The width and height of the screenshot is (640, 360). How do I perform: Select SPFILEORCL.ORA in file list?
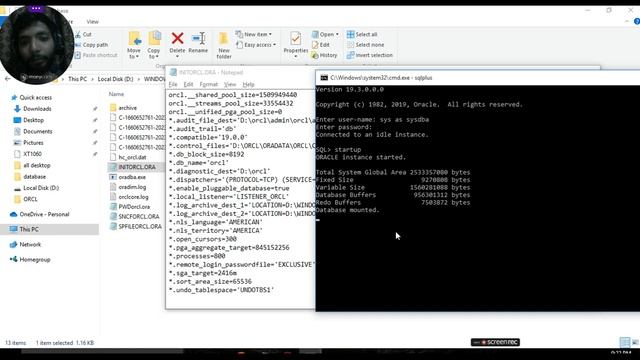pos(136,226)
